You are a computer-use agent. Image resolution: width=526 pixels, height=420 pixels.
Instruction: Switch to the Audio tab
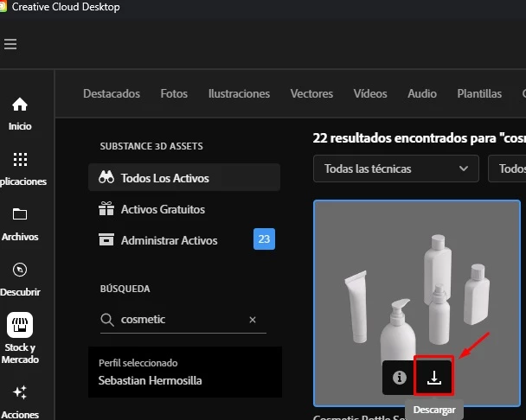click(x=422, y=93)
